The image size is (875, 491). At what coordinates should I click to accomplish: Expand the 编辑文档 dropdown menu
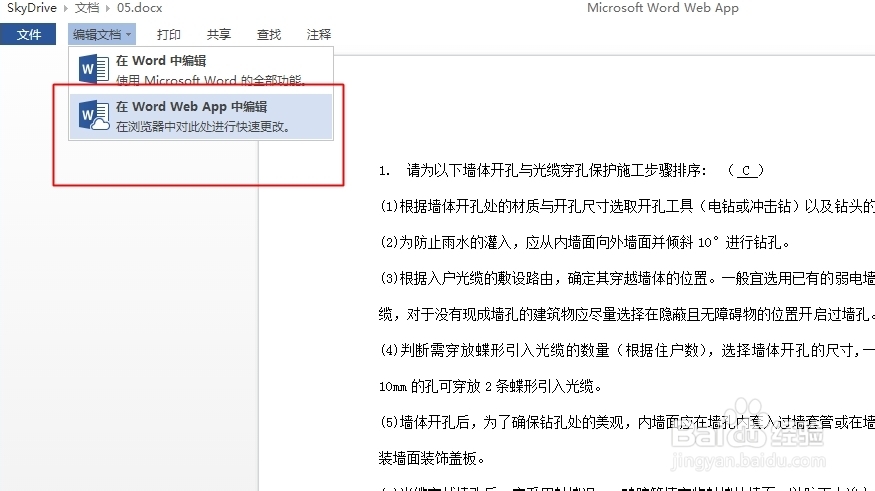(x=102, y=34)
